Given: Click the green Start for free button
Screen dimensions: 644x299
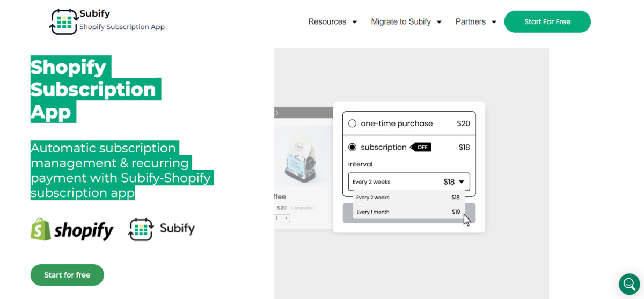Looking at the screenshot, I should pos(67,275).
